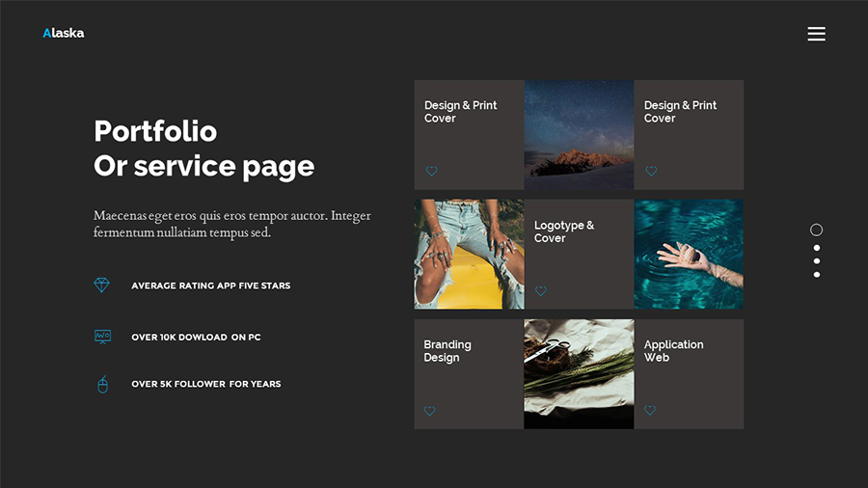Open the scissors and herbs photo thumbnail
868x488 pixels.
pos(579,374)
